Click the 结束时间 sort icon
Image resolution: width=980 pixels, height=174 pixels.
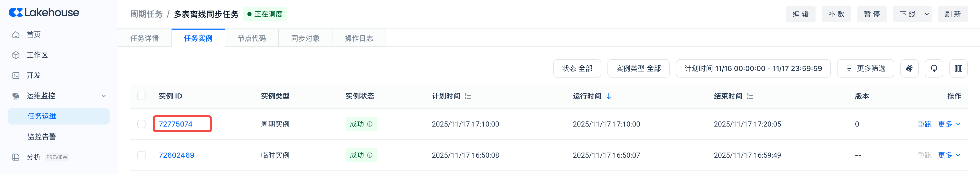tap(749, 96)
